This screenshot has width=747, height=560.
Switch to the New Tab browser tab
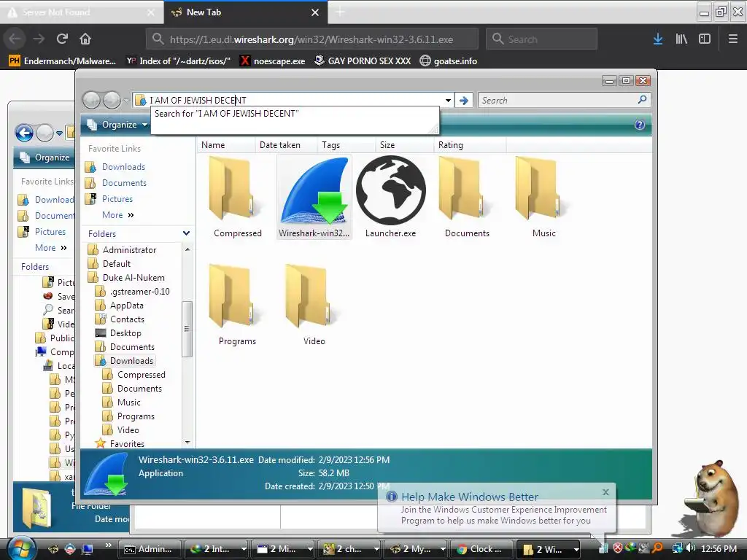[246, 12]
